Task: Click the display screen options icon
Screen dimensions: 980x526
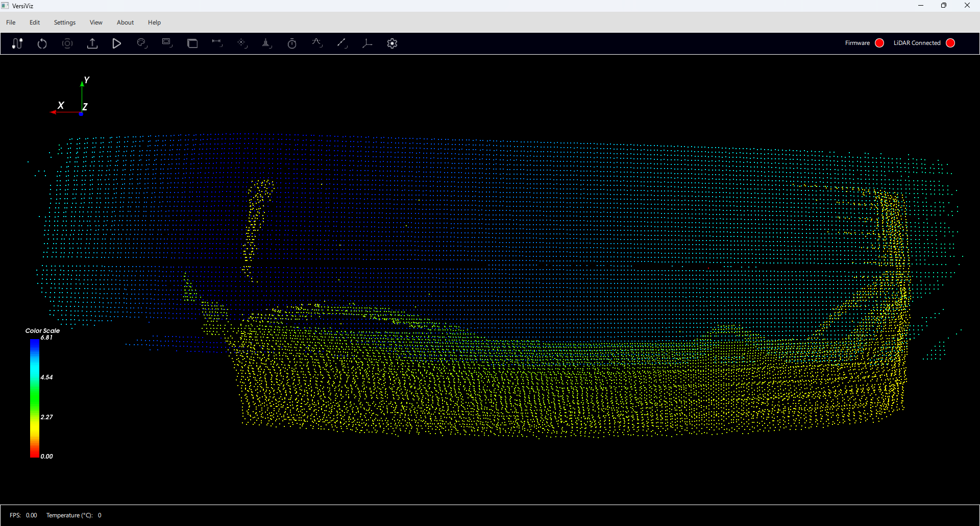Action: [167, 43]
